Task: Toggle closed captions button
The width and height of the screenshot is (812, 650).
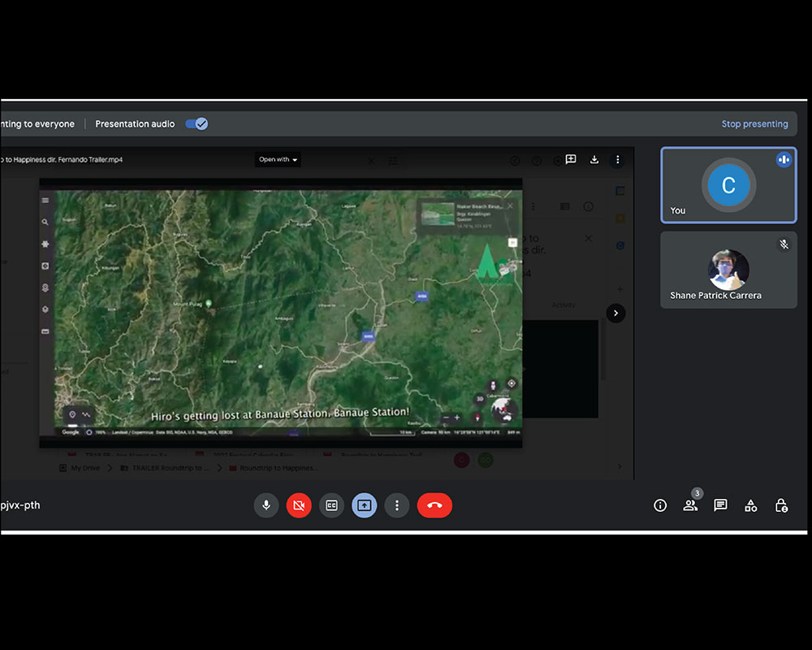Action: (331, 505)
